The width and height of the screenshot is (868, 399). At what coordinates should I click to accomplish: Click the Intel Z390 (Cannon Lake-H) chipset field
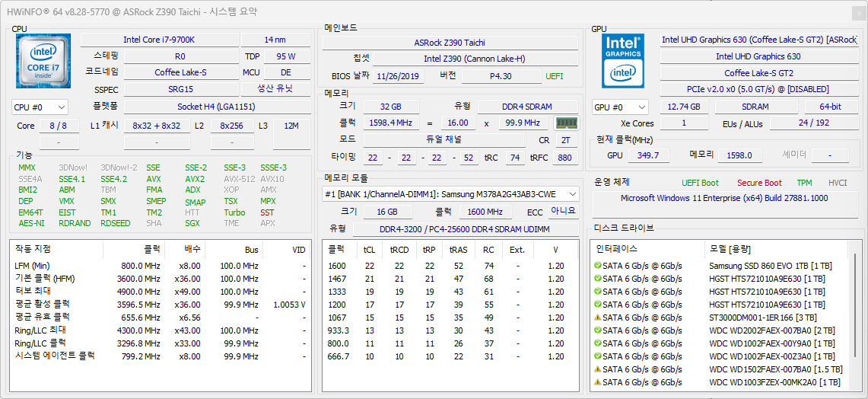click(x=475, y=59)
